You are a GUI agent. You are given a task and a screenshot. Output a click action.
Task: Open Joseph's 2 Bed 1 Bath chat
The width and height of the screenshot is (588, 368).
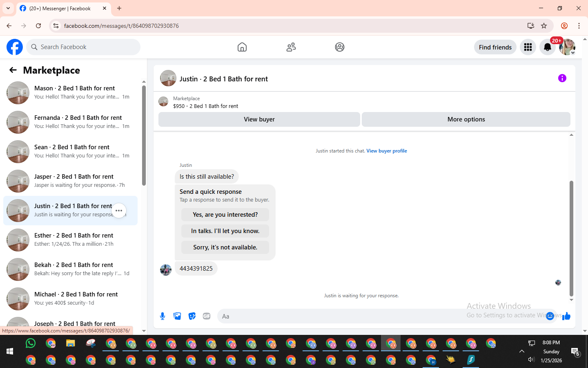click(70, 324)
